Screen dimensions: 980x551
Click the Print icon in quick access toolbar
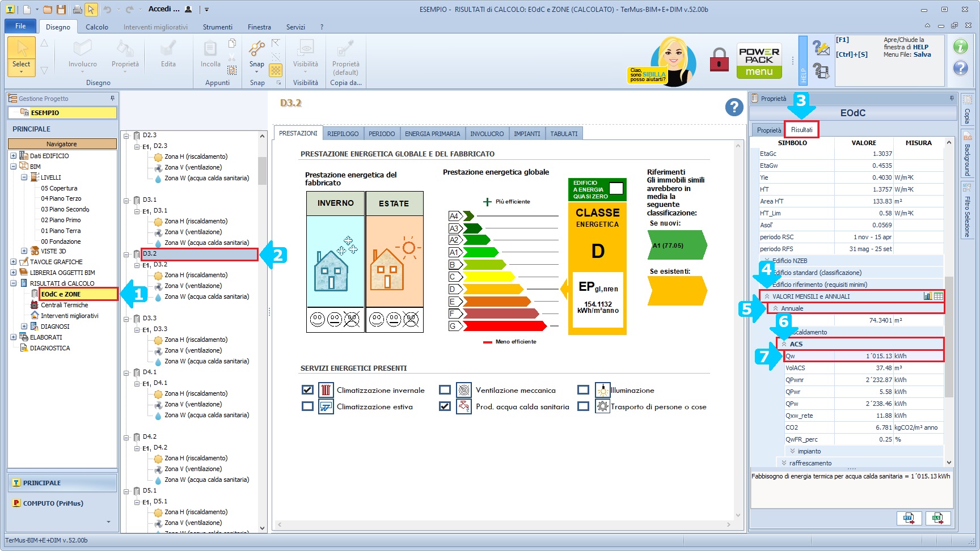[x=77, y=10]
